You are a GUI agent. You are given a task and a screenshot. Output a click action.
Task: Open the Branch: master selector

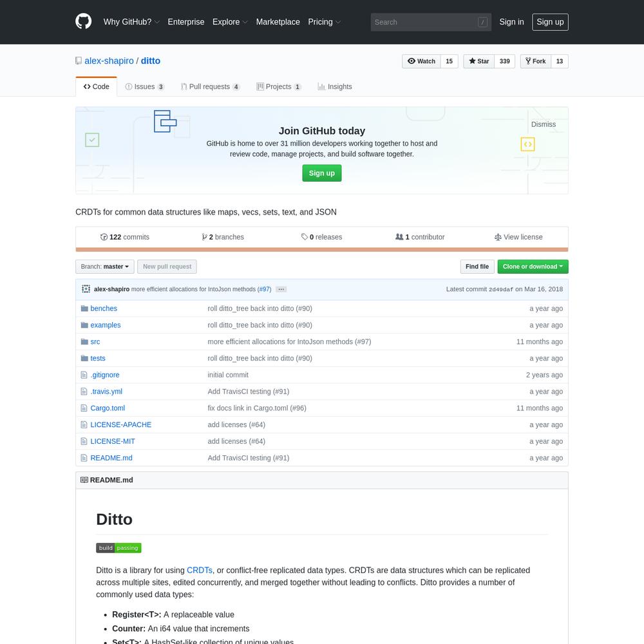[105, 267]
